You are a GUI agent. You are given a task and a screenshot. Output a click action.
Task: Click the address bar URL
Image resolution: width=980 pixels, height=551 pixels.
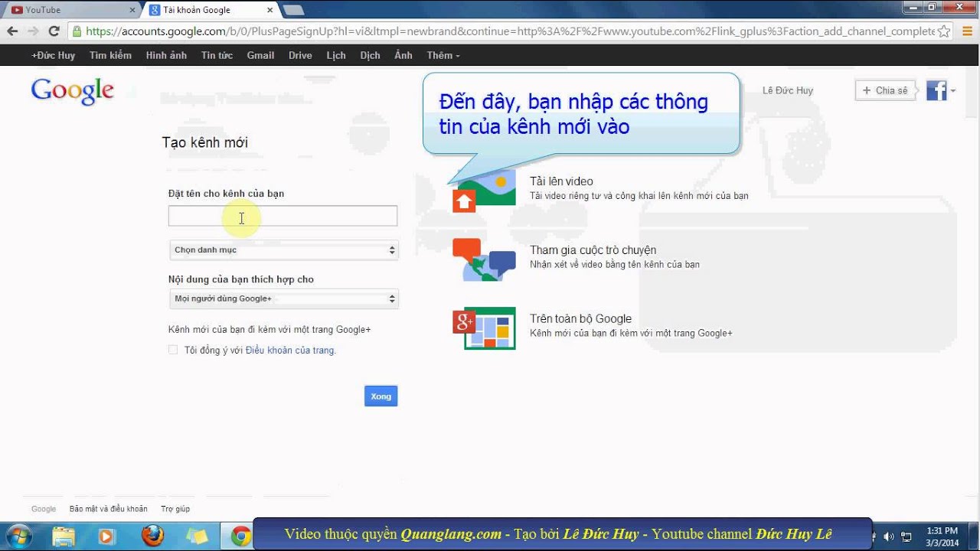pyautogui.click(x=509, y=31)
